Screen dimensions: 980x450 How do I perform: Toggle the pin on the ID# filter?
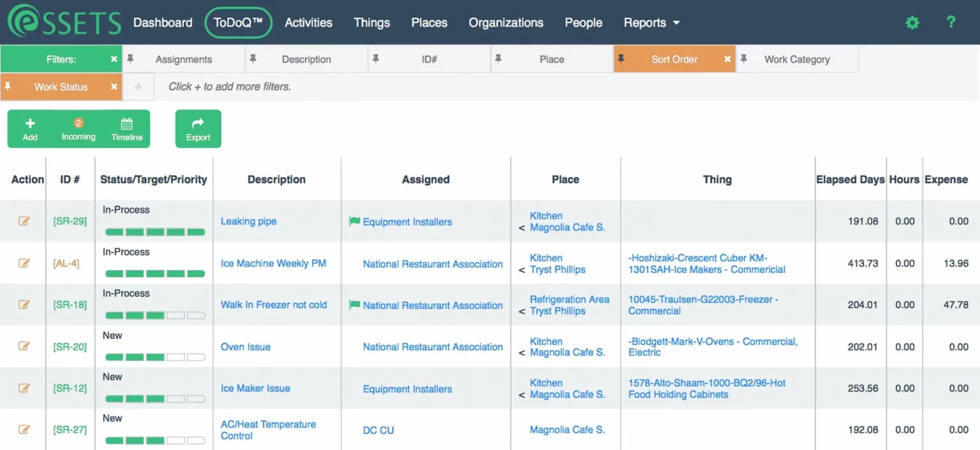tap(376, 59)
